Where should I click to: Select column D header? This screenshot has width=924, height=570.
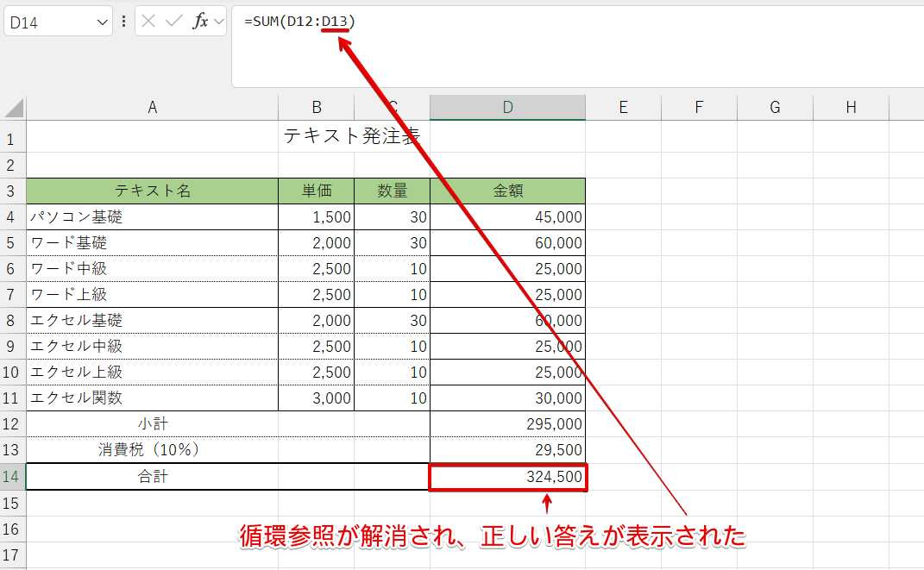(508, 108)
